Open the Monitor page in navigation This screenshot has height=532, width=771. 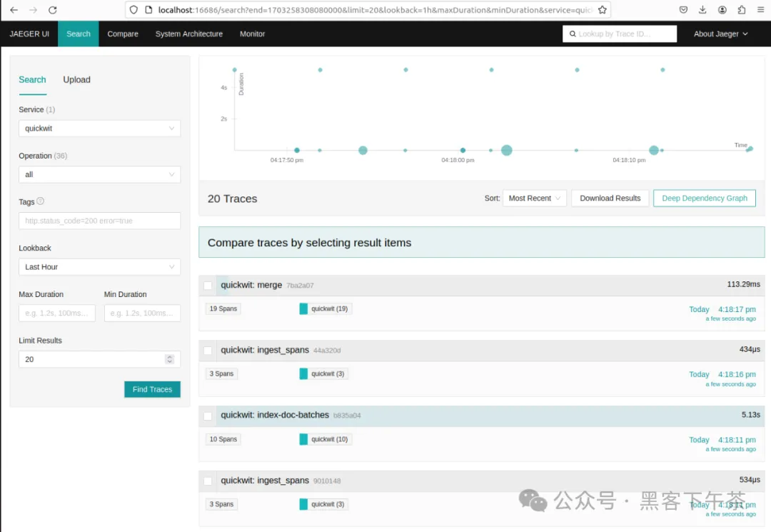[252, 34]
